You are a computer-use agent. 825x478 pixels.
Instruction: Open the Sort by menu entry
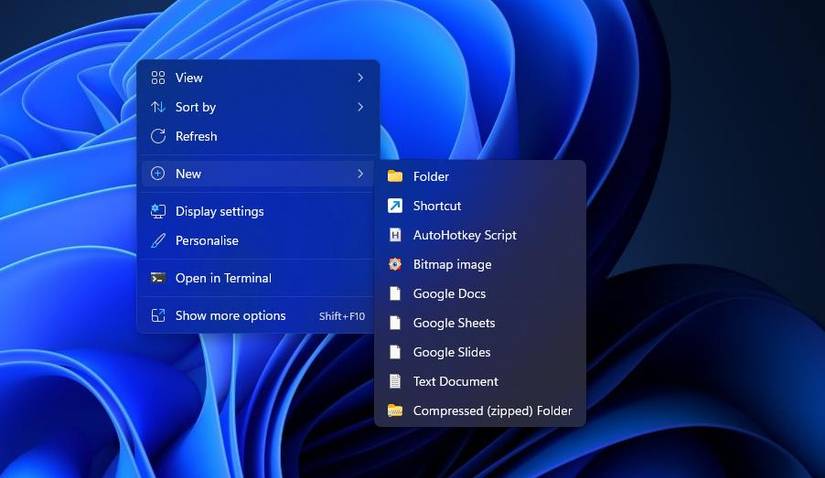[258, 107]
